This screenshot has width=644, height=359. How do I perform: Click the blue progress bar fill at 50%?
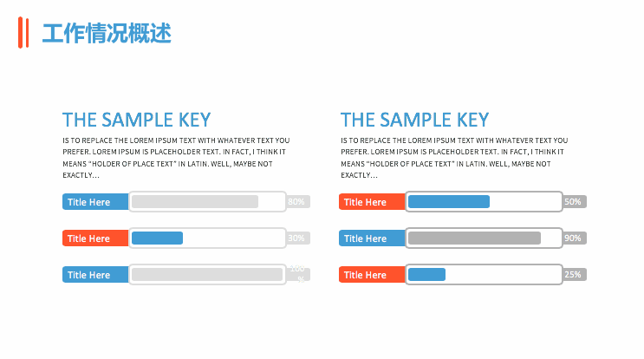pyautogui.click(x=449, y=202)
